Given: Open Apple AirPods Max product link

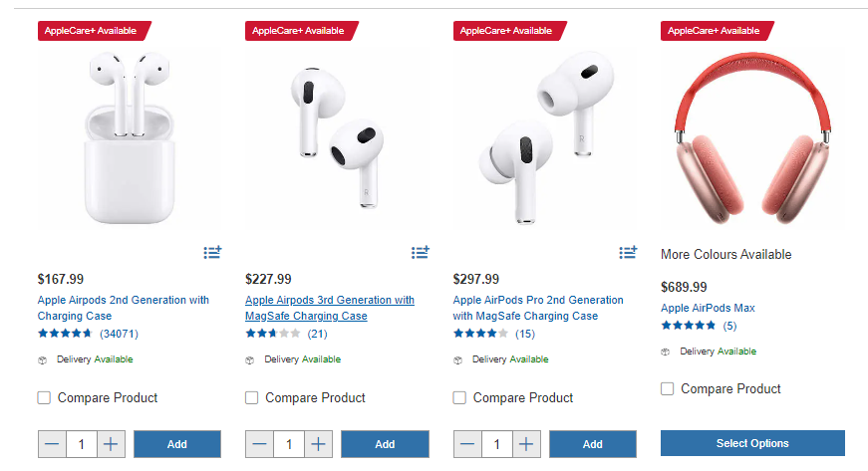Looking at the screenshot, I should pos(708,309).
